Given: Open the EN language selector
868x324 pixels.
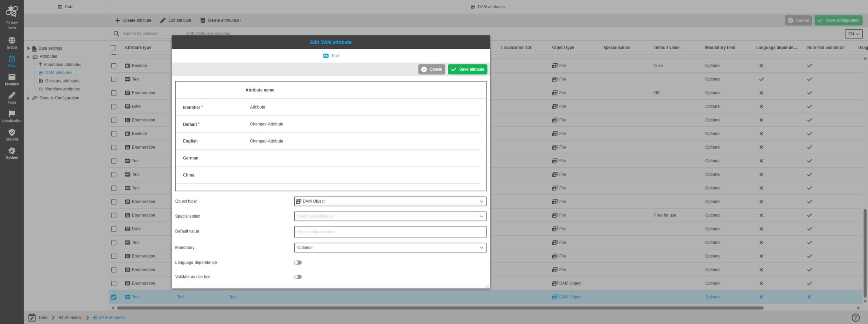Looking at the screenshot, I should 854,34.
